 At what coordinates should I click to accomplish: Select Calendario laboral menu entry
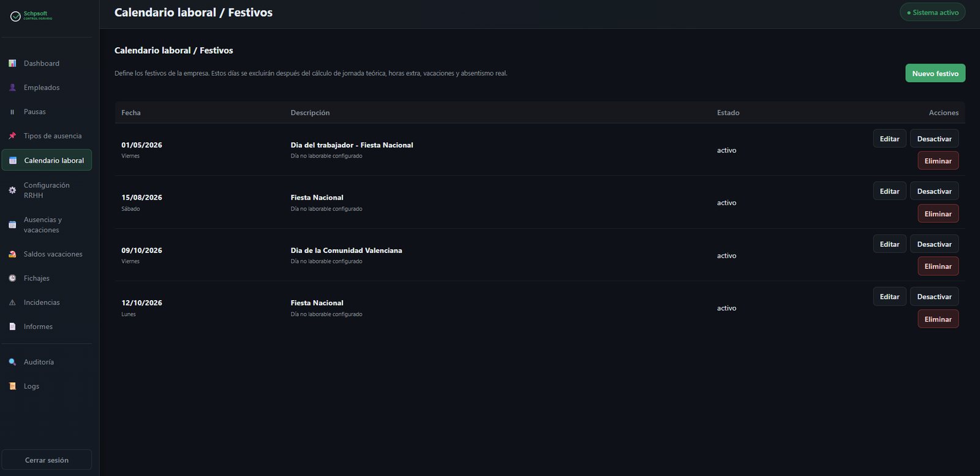point(47,161)
